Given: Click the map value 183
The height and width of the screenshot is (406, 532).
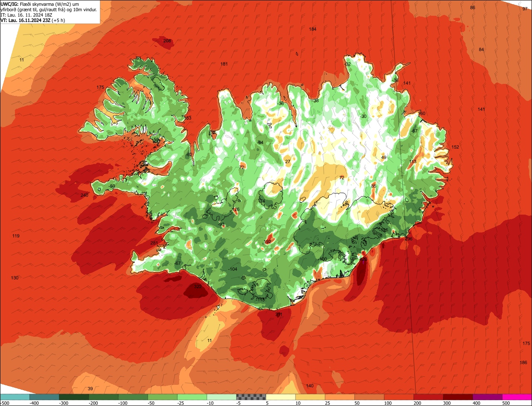Looking at the screenshot, I should 188,118.
